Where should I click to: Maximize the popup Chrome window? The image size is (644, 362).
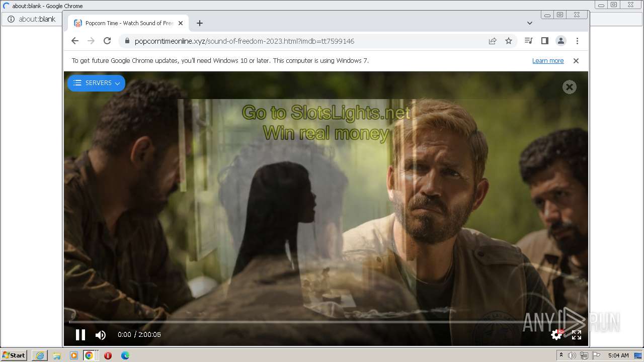tap(559, 15)
